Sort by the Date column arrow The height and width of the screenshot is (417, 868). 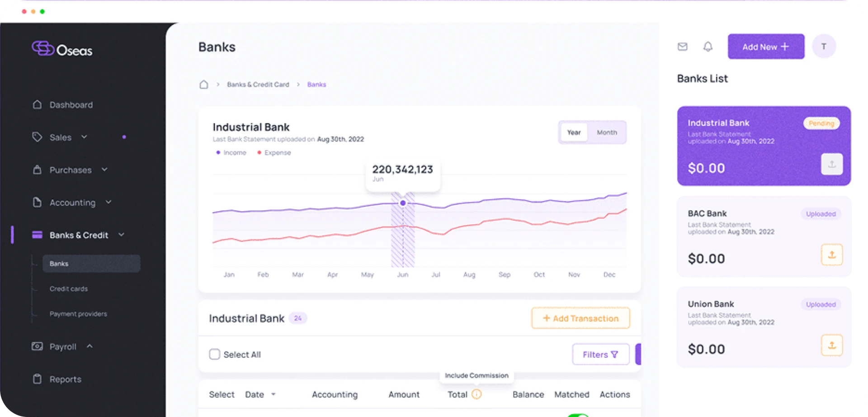click(274, 394)
